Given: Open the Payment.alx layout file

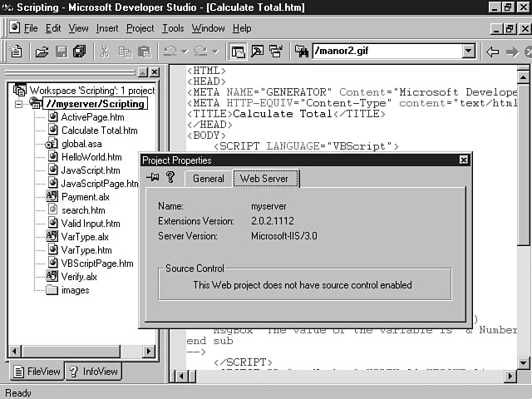Looking at the screenshot, I should [x=85, y=197].
